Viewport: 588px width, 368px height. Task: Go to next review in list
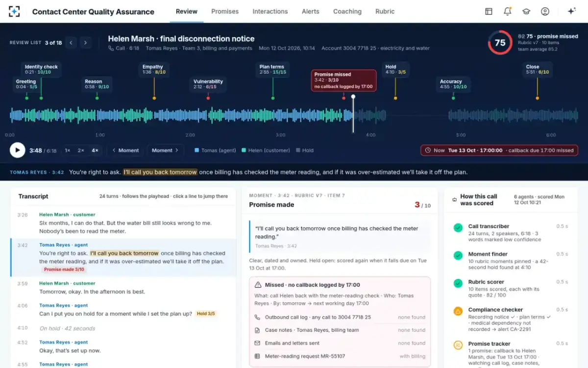click(x=86, y=43)
